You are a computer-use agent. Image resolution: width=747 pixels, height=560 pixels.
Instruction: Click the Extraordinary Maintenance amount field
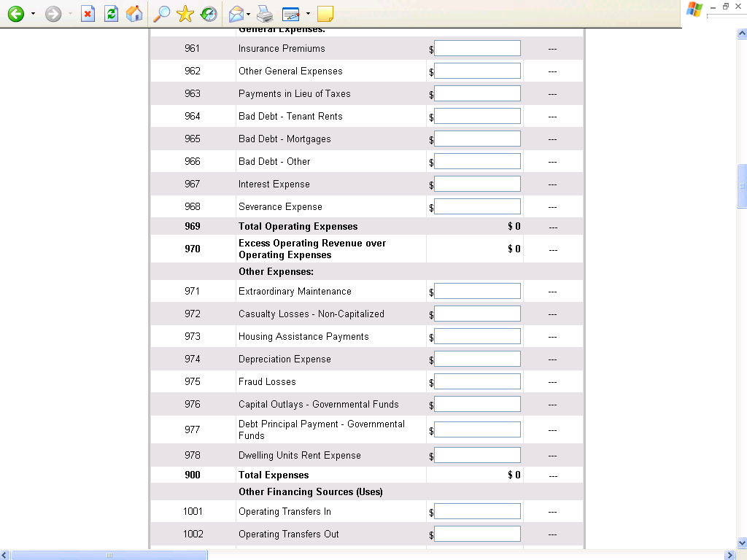point(477,291)
